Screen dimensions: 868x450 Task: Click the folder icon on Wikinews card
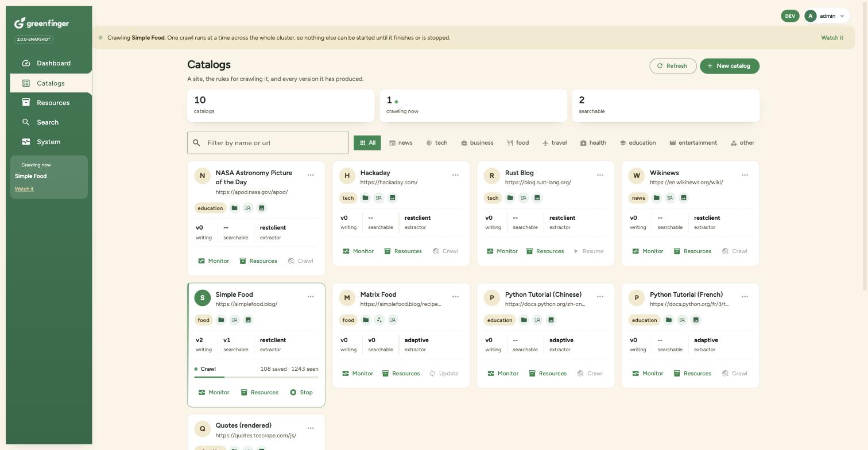click(x=656, y=198)
